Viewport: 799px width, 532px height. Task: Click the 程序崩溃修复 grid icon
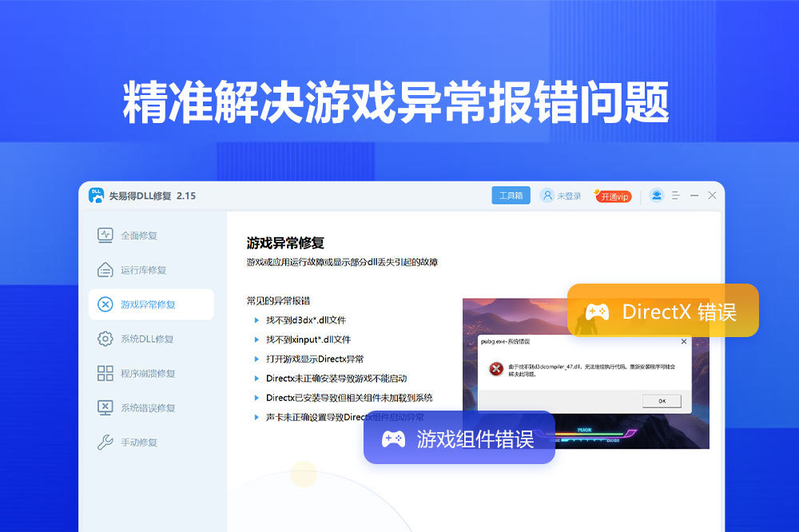105,373
